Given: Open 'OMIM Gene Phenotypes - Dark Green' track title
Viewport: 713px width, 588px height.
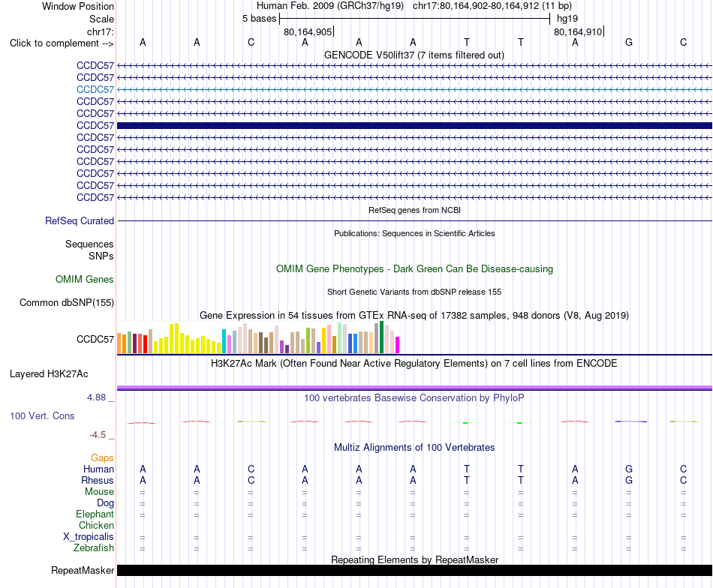Looking at the screenshot, I should click(x=414, y=268).
